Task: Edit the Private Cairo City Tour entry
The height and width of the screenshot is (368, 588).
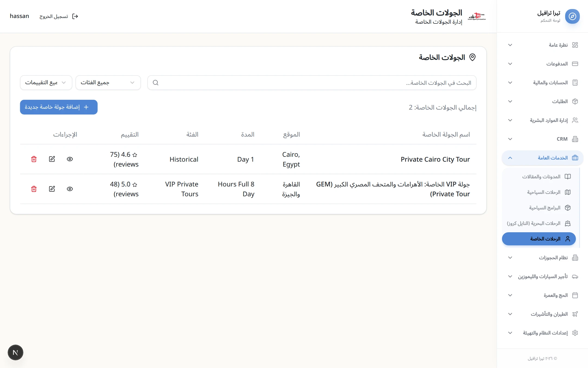Action: [x=52, y=159]
